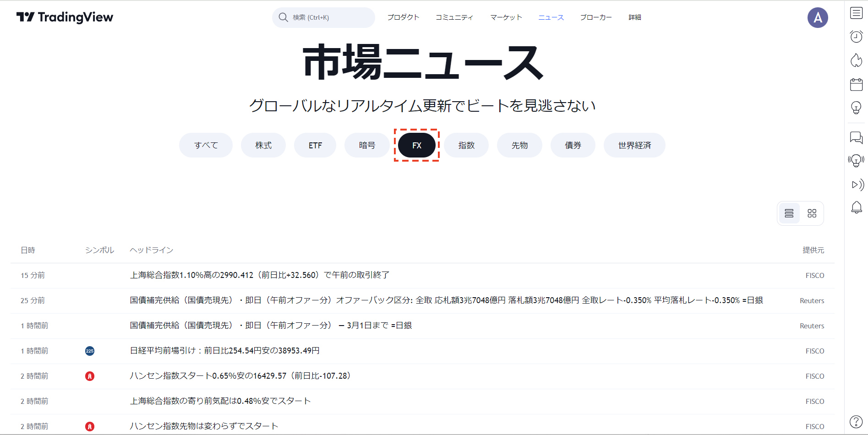Open the ニュース menu
868x435 pixels.
[x=551, y=17]
